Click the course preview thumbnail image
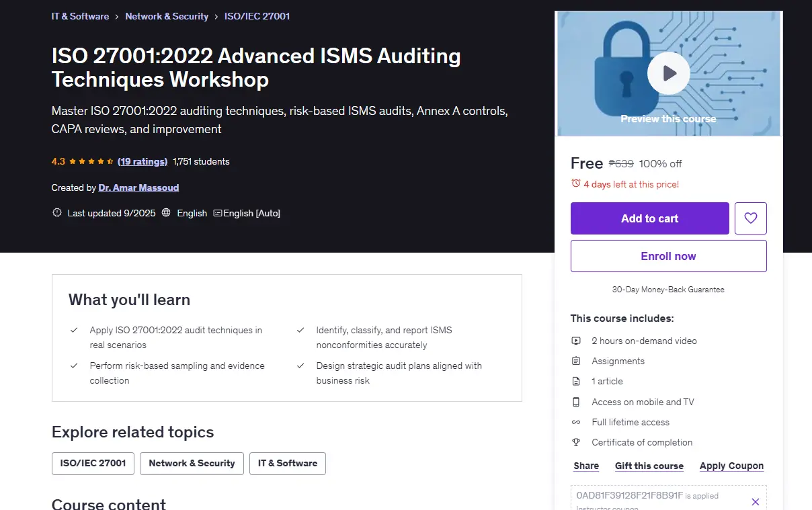812x510 pixels. click(x=668, y=74)
